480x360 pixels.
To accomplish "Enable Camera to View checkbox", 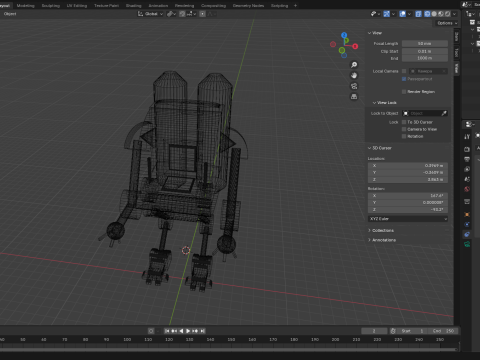I will tap(404, 129).
